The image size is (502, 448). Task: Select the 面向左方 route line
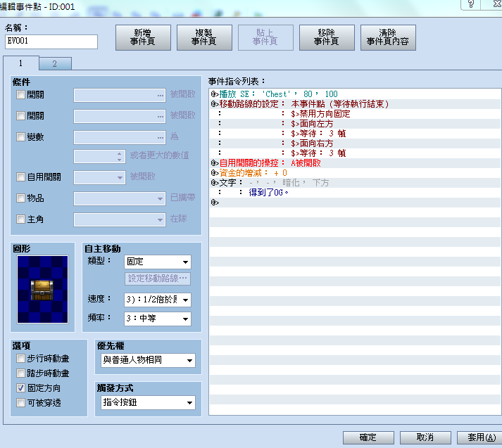355,124
